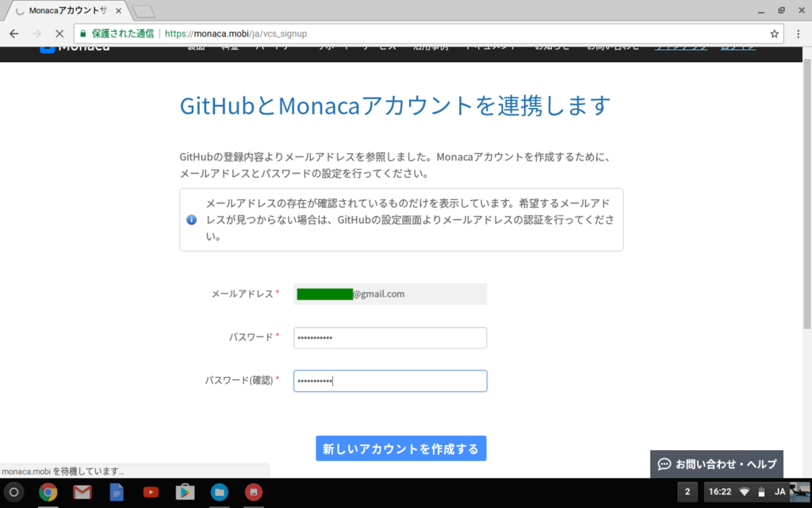Select the Monacaアカウント browser tab
This screenshot has width=812, height=508.
pos(67,10)
